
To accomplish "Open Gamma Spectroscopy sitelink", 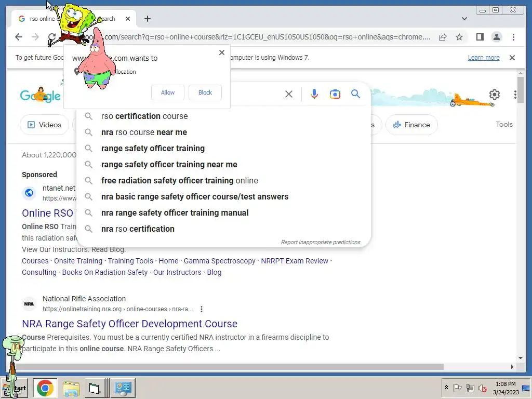I will [x=220, y=261].
